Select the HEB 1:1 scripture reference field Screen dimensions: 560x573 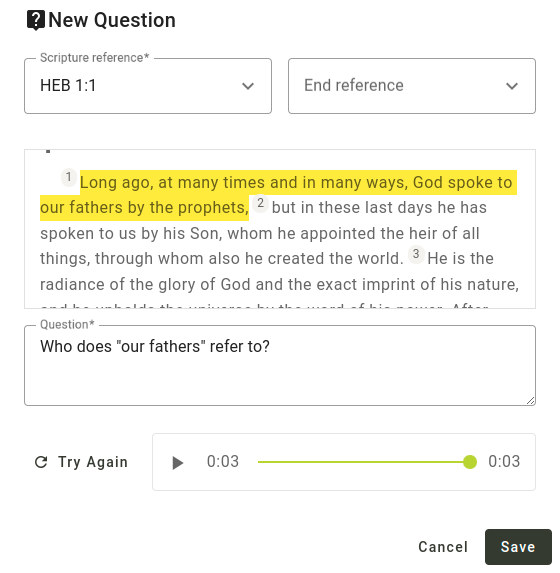[x=148, y=86]
